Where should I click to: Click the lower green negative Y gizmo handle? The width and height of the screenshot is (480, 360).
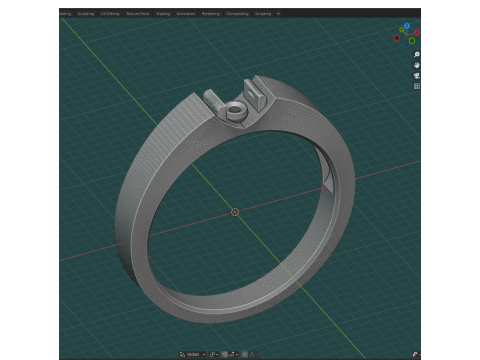(x=412, y=41)
